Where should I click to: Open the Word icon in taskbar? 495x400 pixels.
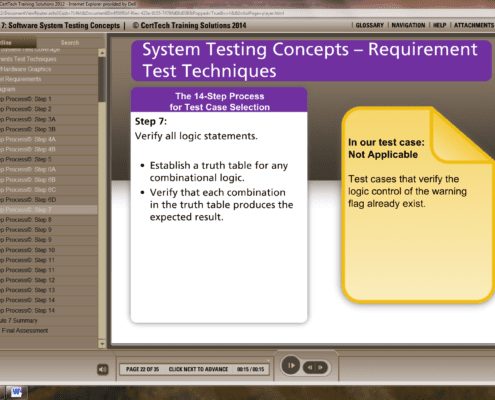click(16, 393)
